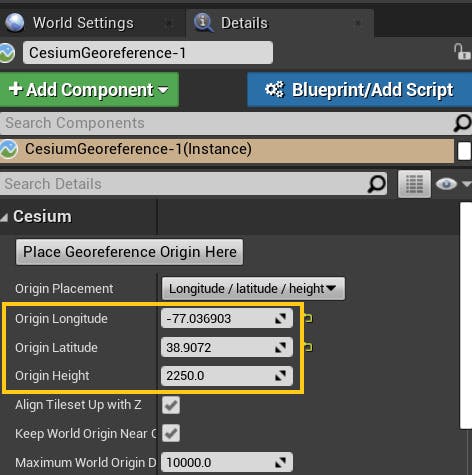Close the Details tab

(x=358, y=23)
